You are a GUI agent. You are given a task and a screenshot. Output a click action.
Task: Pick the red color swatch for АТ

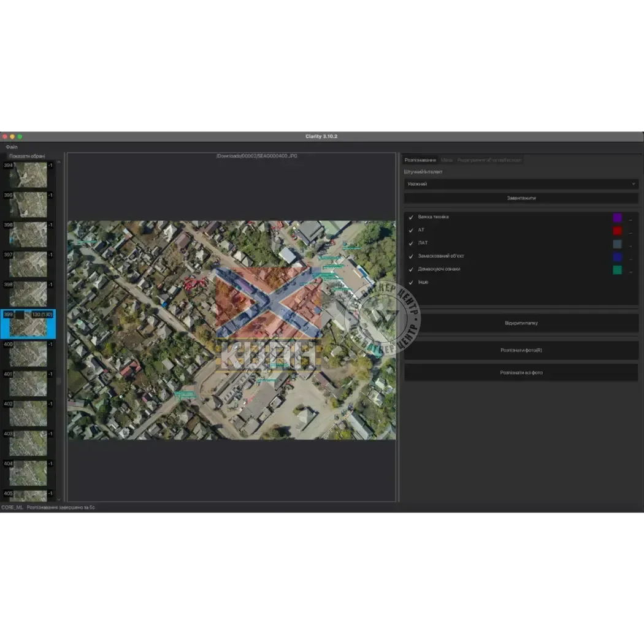(617, 231)
